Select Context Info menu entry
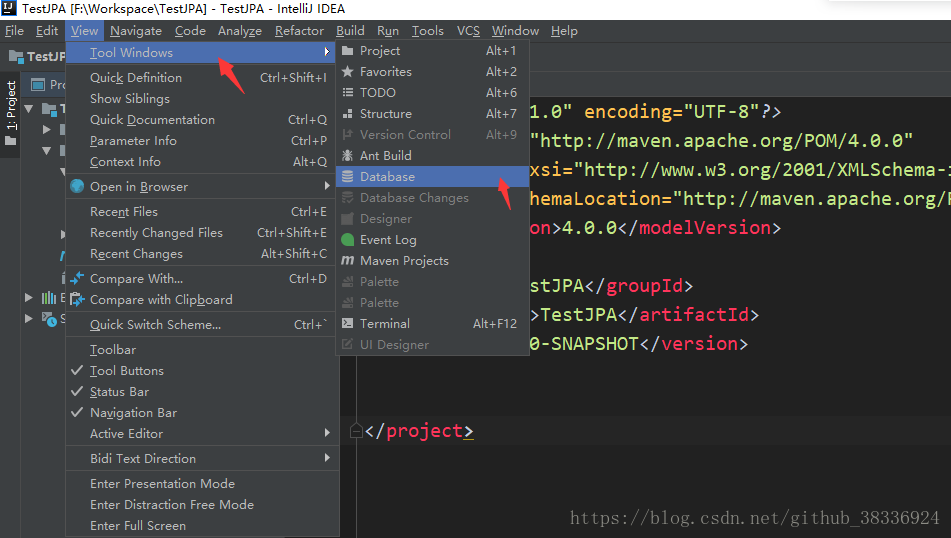 point(202,162)
